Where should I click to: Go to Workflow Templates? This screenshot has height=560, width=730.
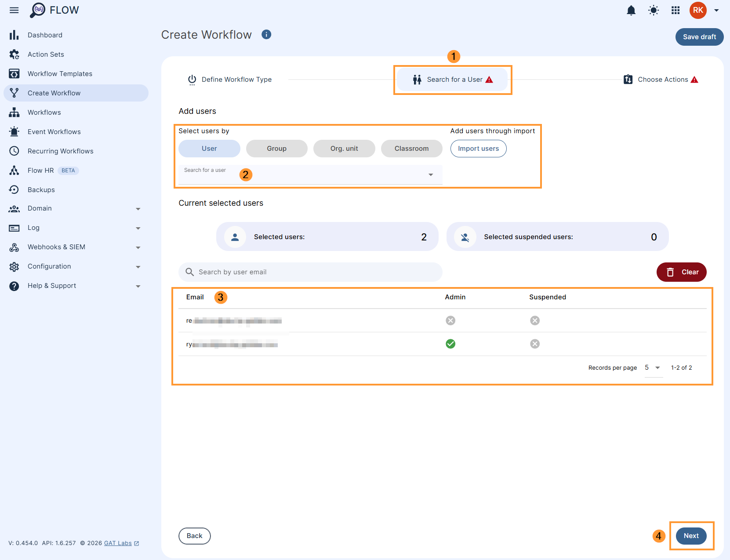pos(60,74)
